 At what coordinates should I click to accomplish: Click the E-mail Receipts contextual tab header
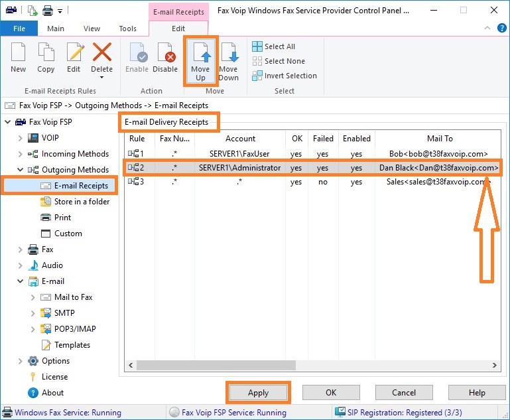[x=178, y=12]
